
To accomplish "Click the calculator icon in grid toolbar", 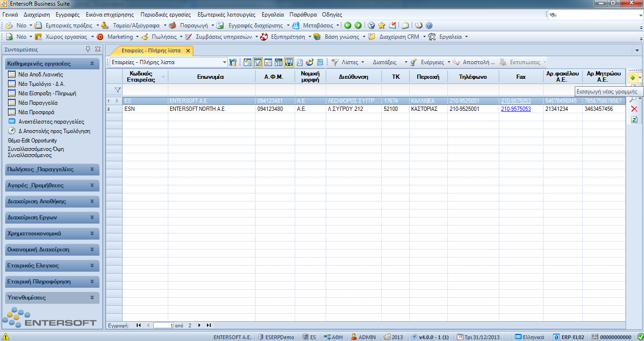I will pos(320,62).
